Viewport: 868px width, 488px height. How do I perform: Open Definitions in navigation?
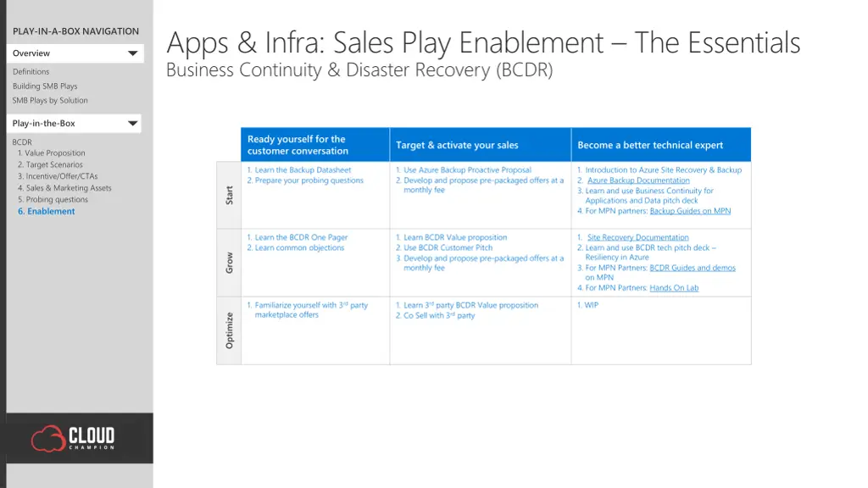click(x=31, y=72)
